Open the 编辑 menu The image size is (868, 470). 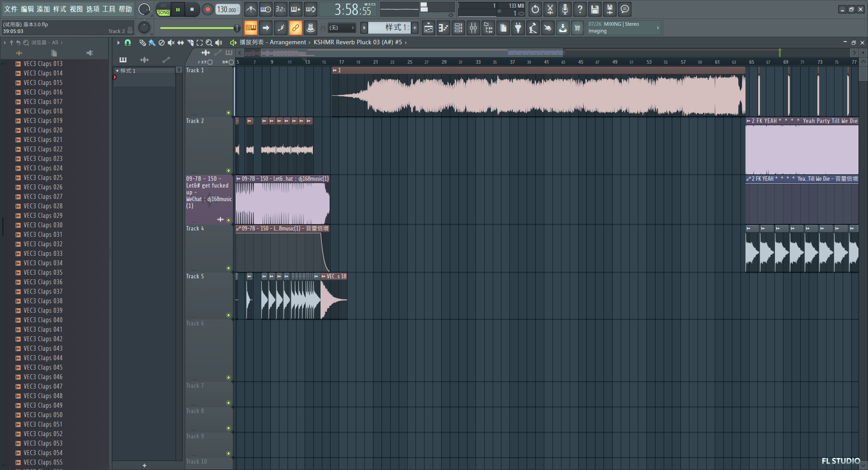pos(27,9)
